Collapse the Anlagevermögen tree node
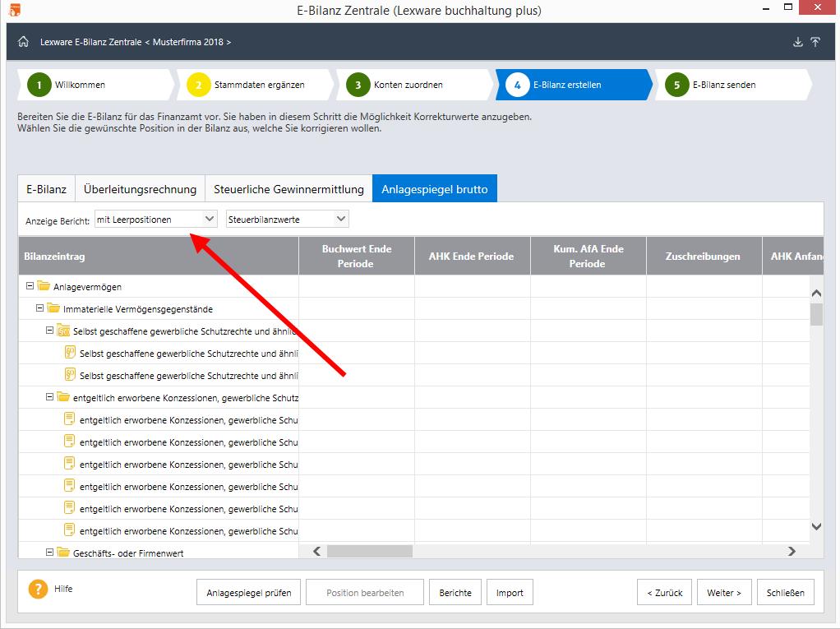The image size is (840, 629). tap(30, 286)
